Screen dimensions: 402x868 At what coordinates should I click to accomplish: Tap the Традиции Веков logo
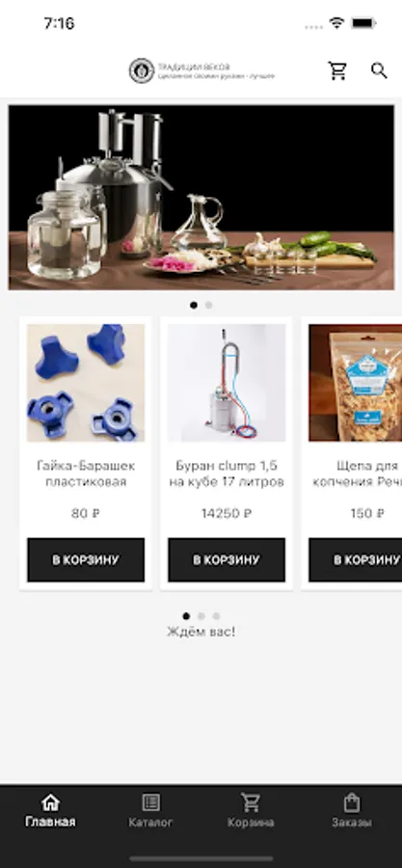click(x=201, y=70)
